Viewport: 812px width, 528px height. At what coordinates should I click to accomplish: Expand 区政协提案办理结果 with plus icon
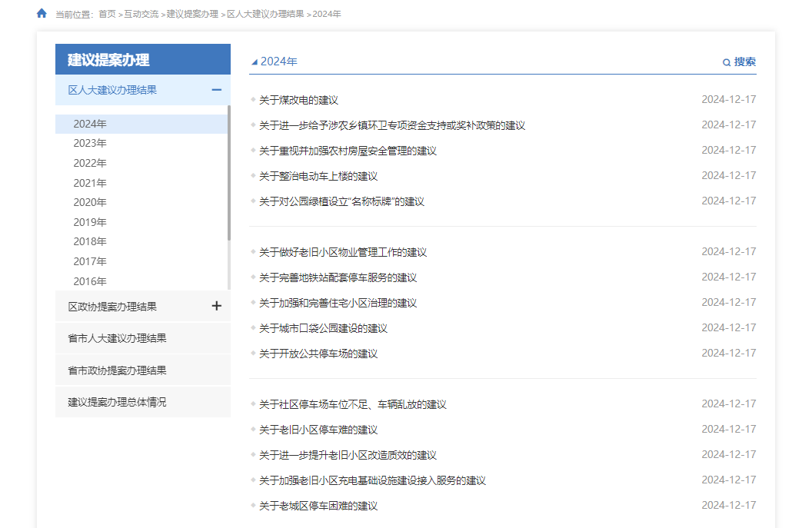click(216, 306)
